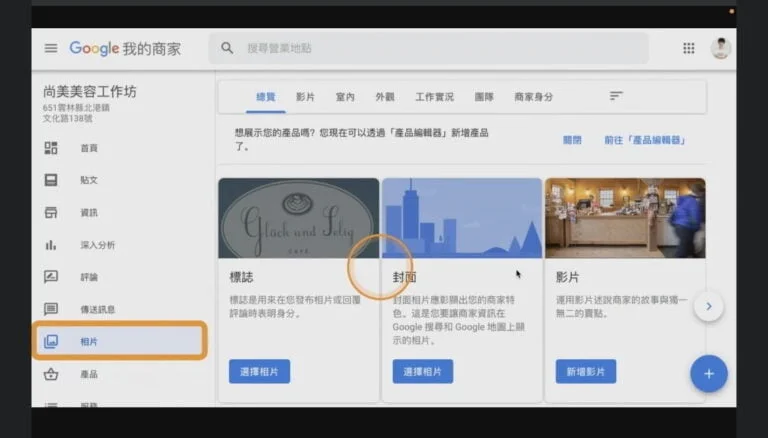Click the 傳送訊息 message icon

point(51,309)
